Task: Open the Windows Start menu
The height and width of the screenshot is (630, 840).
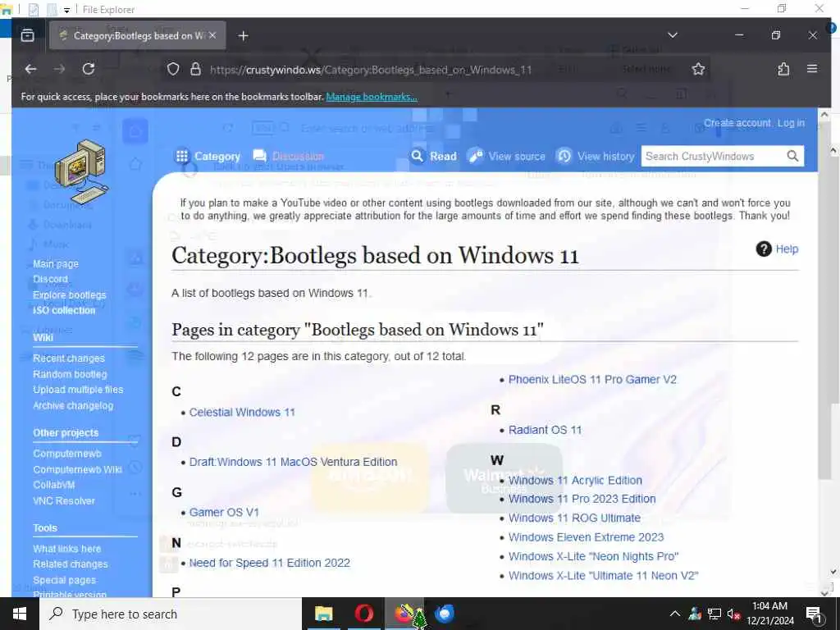Action: (x=20, y=614)
